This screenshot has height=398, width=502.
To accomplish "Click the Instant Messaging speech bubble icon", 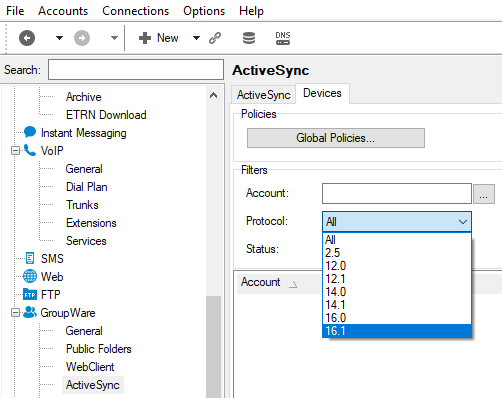I will pyautogui.click(x=30, y=132).
